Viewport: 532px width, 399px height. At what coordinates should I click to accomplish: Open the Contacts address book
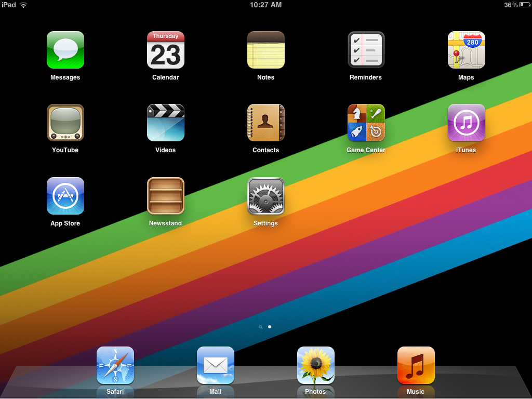coord(265,123)
